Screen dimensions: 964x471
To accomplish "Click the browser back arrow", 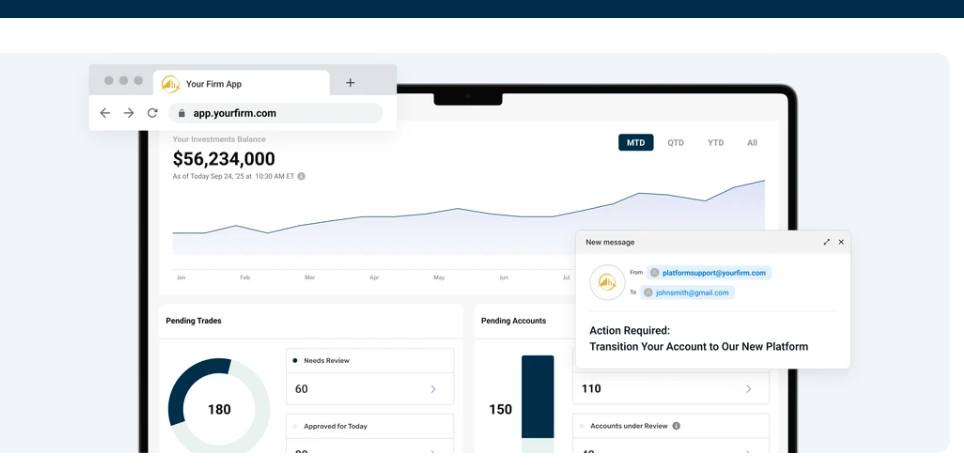I will click(105, 113).
